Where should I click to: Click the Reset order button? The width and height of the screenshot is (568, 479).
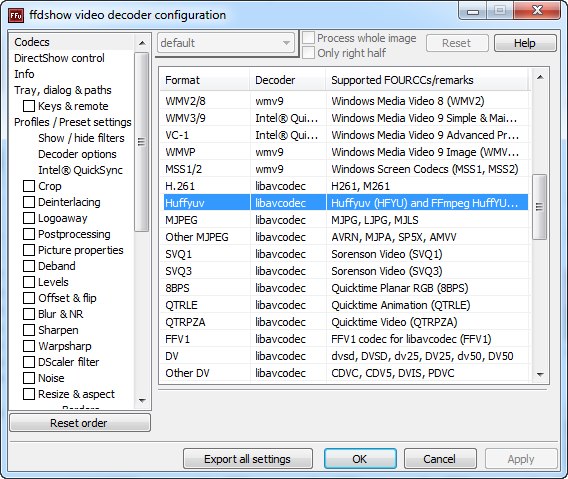coord(80,423)
